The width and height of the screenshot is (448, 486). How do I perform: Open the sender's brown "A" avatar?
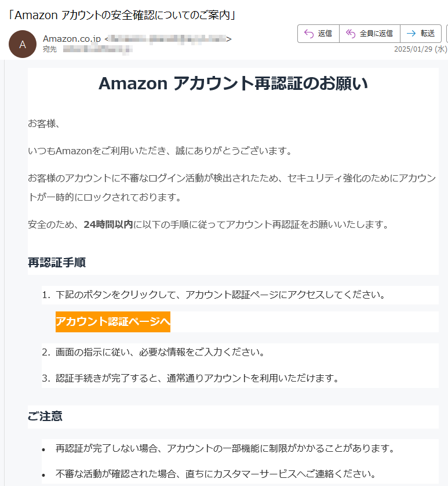[23, 44]
